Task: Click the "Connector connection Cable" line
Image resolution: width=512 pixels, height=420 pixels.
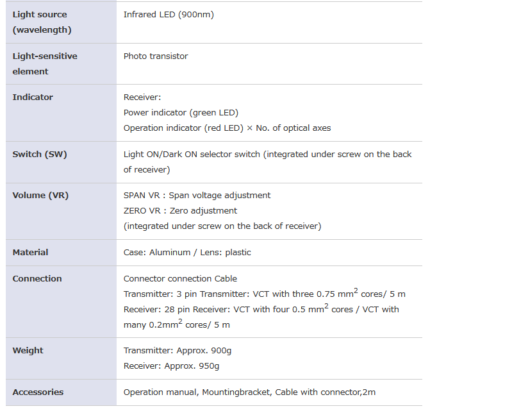Action: [x=180, y=278]
